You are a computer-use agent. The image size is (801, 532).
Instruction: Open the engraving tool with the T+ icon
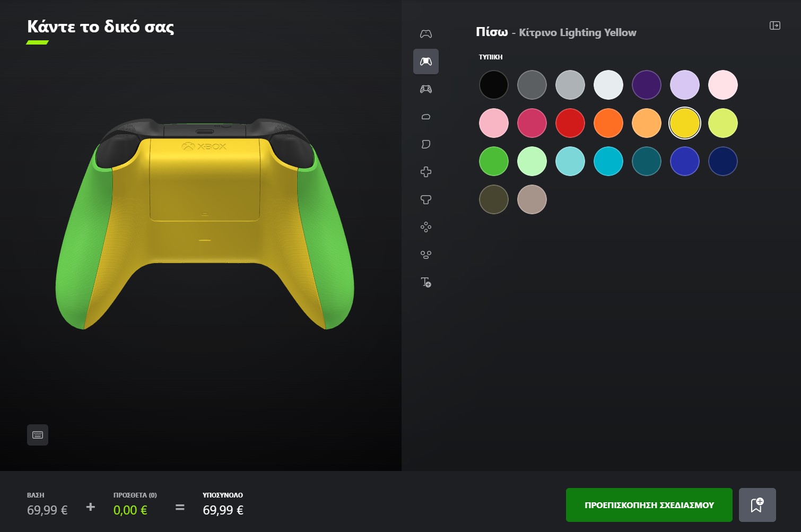(x=426, y=283)
